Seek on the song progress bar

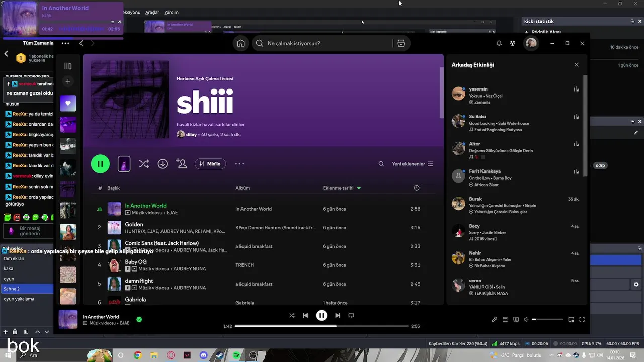[x=321, y=326]
